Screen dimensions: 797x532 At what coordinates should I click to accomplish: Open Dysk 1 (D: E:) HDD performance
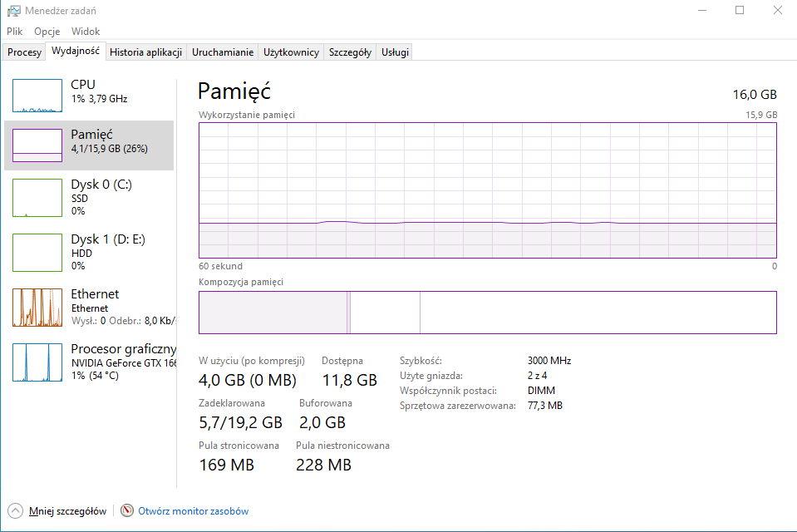point(89,252)
